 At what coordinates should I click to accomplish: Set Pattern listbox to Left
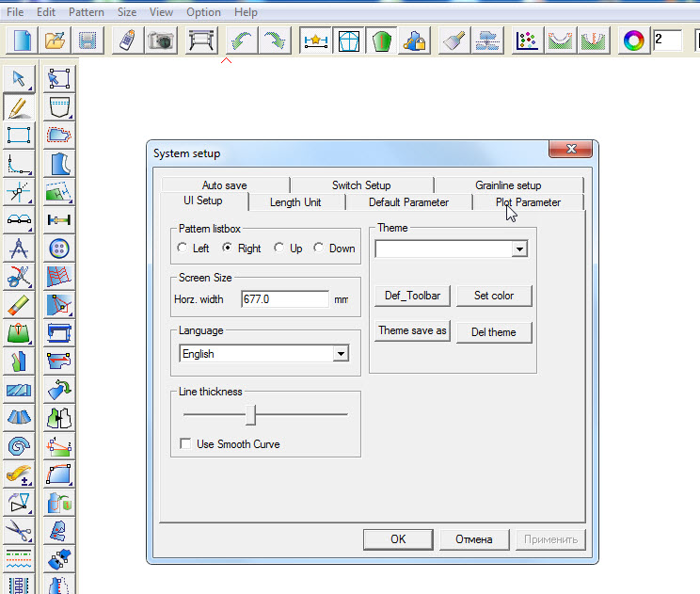[x=183, y=249]
